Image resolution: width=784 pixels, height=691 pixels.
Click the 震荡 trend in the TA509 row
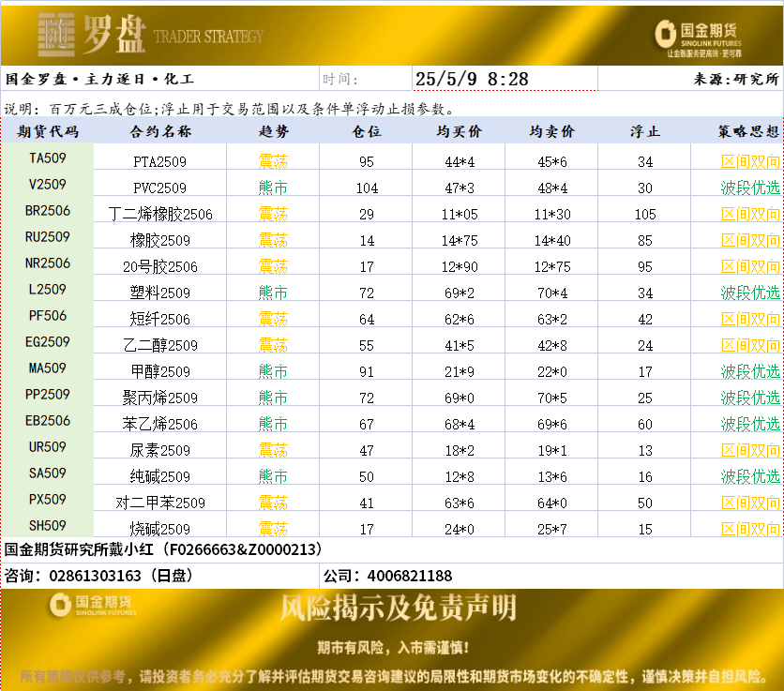tap(273, 161)
